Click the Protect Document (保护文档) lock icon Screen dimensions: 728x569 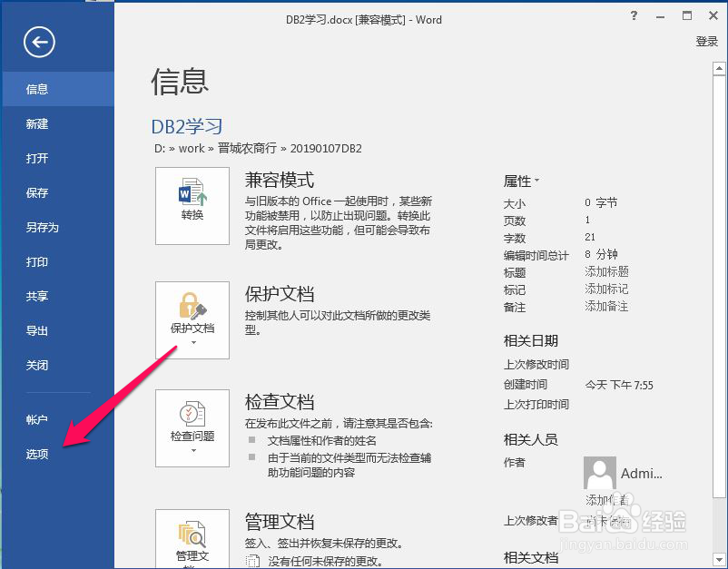(x=192, y=306)
